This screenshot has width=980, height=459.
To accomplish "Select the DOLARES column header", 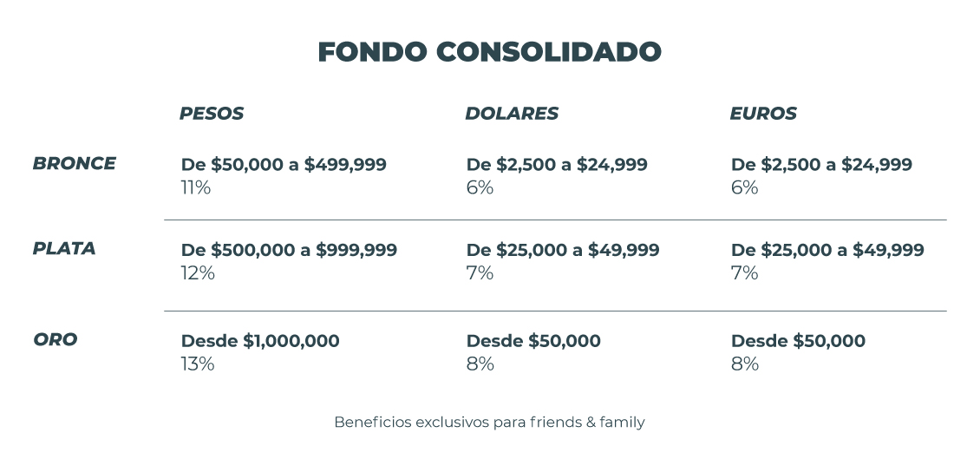I will click(511, 114).
